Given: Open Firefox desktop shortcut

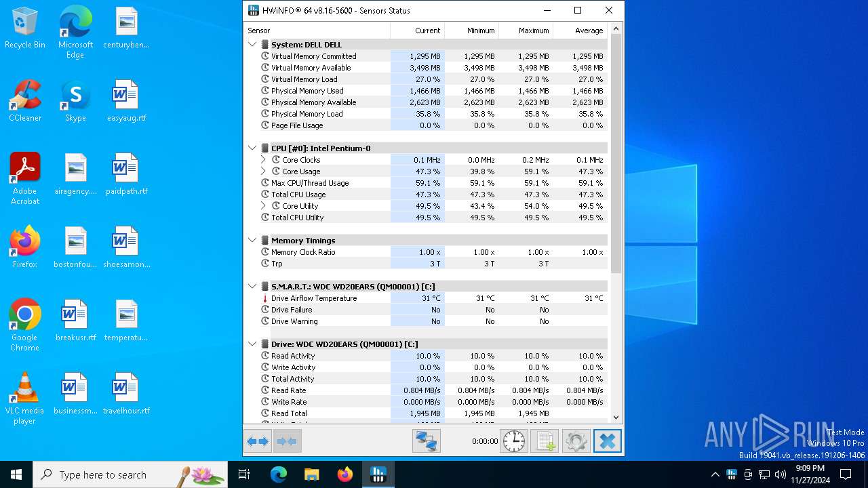Looking at the screenshot, I should click(x=25, y=247).
